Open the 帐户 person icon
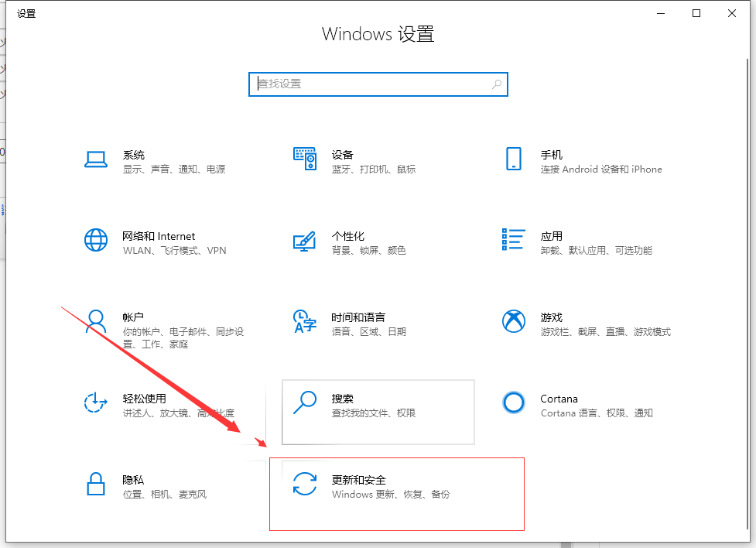Image resolution: width=756 pixels, height=548 pixels. [x=96, y=321]
